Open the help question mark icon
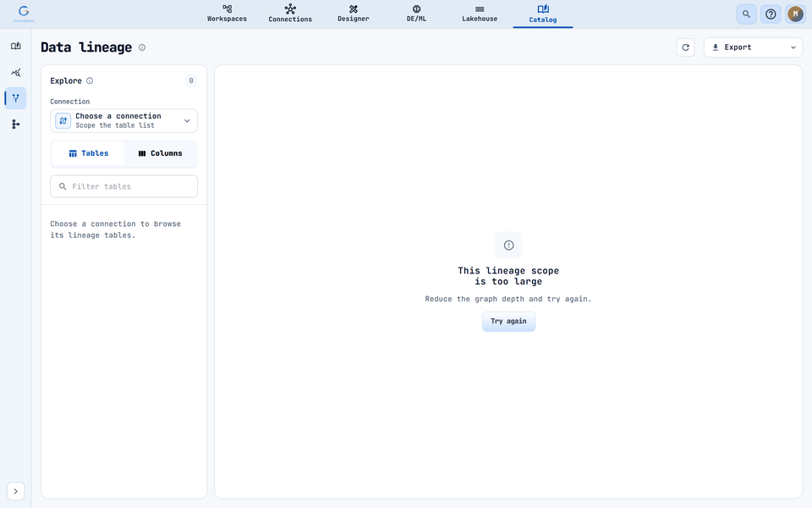Image resolution: width=812 pixels, height=508 pixels. 771,14
